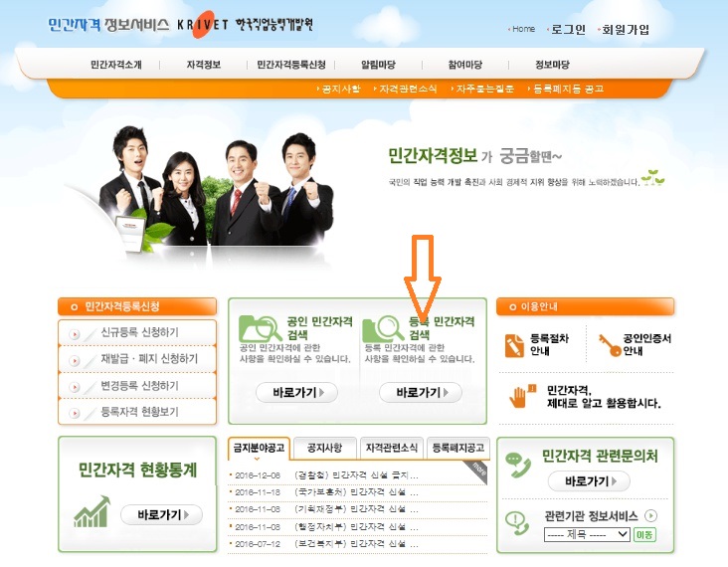Click the 공인 민간자격 검색 folder-magnifier icon
The image size is (728, 567).
[260, 327]
